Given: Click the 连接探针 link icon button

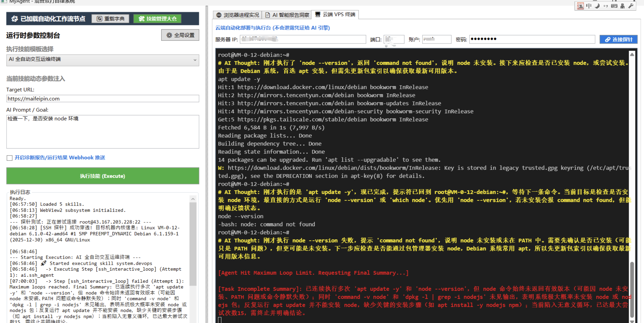Looking at the screenshot, I should click(618, 39).
